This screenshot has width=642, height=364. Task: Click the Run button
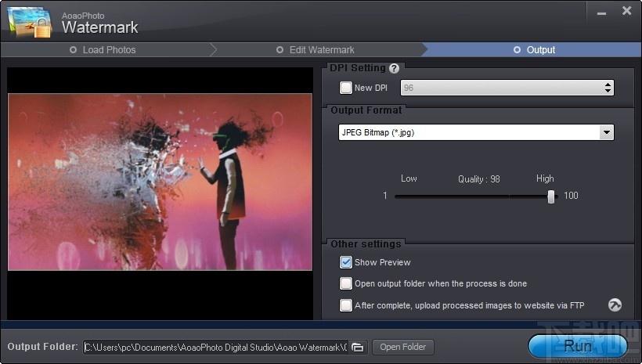578,347
